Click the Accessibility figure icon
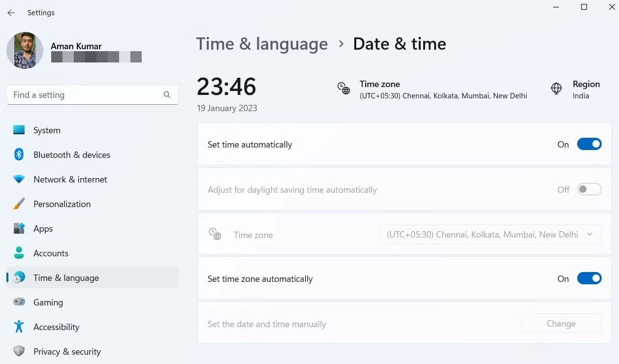Viewport: 619px width, 364px height. [x=19, y=327]
